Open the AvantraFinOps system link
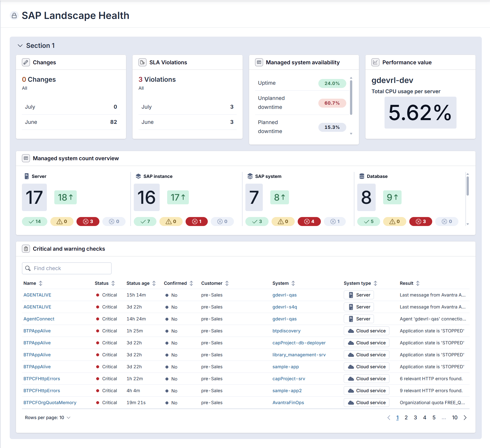Image resolution: width=490 pixels, height=448 pixels. (288, 403)
